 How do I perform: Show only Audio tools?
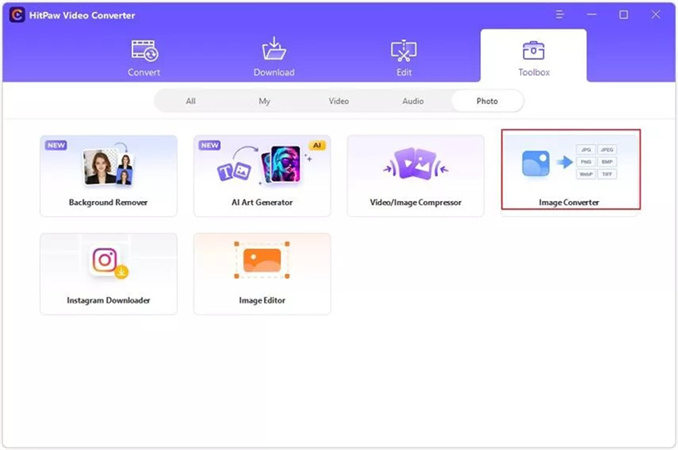[x=413, y=101]
